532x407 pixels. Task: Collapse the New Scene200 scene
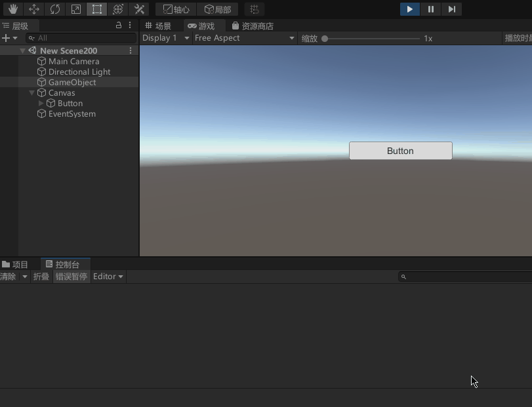pyautogui.click(x=22, y=51)
